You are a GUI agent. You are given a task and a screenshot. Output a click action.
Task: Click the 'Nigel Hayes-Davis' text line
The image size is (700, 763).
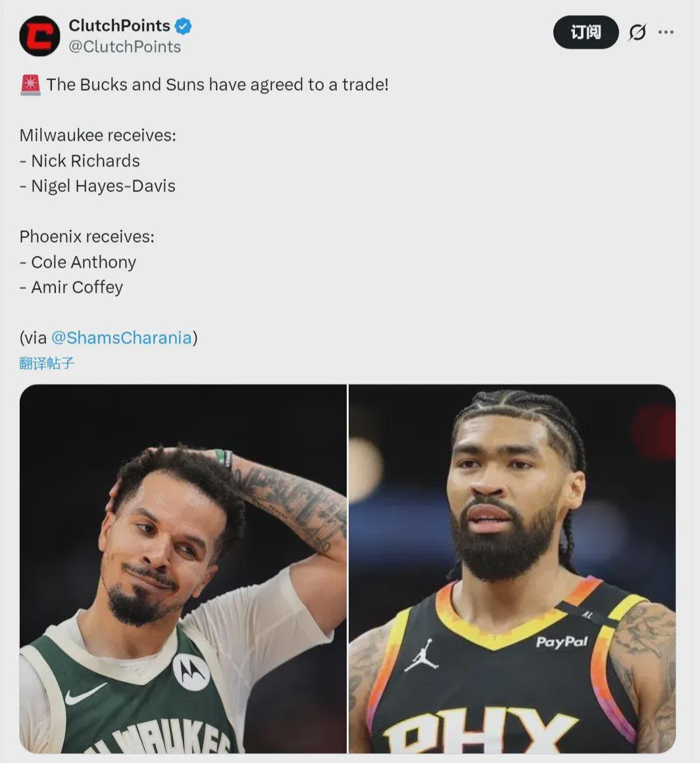[x=97, y=186]
